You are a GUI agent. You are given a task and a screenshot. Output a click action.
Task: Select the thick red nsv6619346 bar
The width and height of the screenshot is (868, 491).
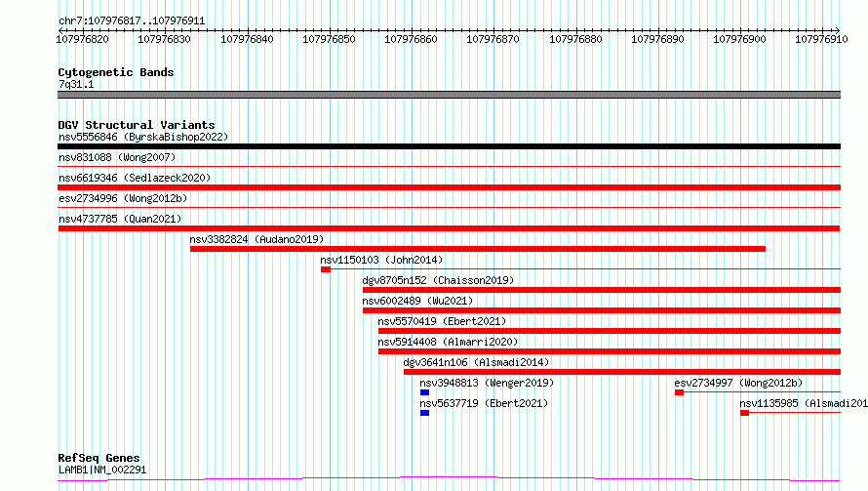pos(449,187)
